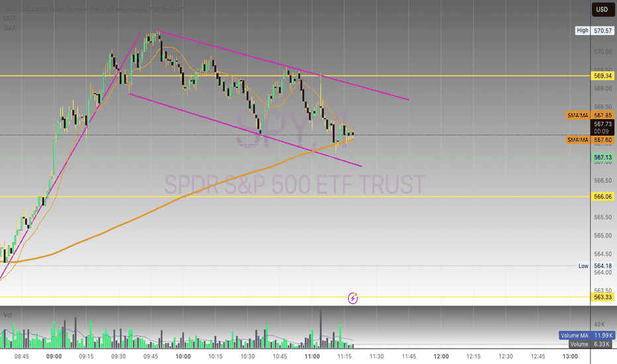The image size is (617, 364).
Task: Click the 09:00 time axis label
Action: (54, 357)
